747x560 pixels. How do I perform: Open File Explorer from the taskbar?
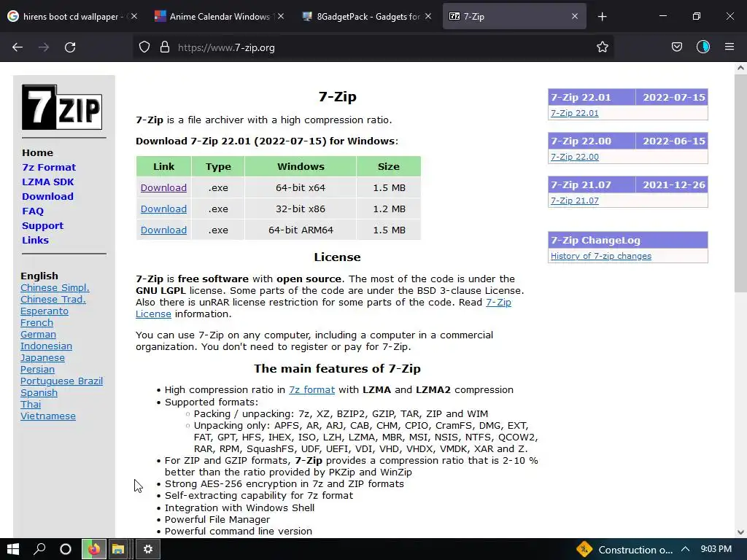pyautogui.click(x=118, y=549)
